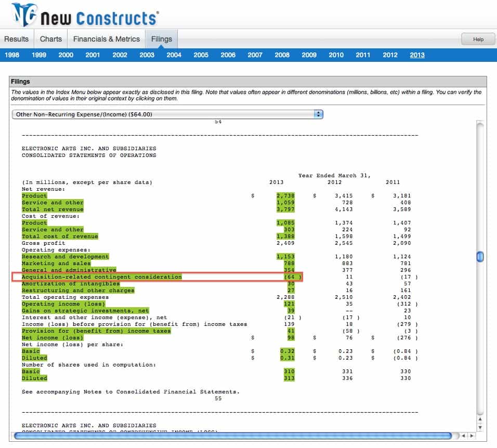The image size is (497, 448).
Task: Select the 2008 filing year
Action: (x=282, y=55)
